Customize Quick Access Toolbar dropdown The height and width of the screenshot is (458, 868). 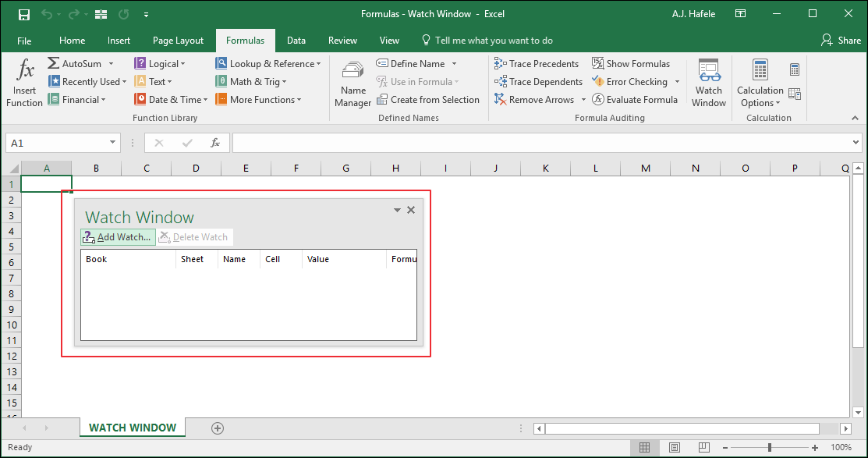click(x=146, y=14)
